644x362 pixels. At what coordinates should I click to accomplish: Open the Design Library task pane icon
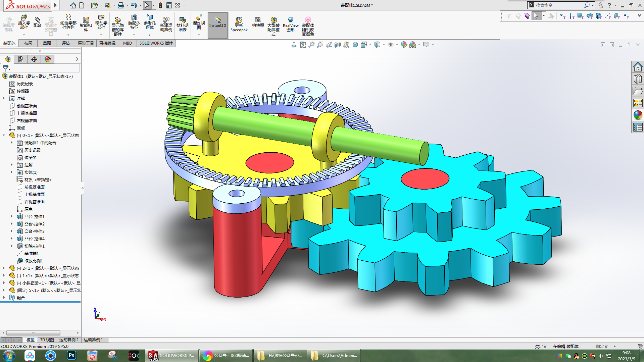pyautogui.click(x=638, y=79)
